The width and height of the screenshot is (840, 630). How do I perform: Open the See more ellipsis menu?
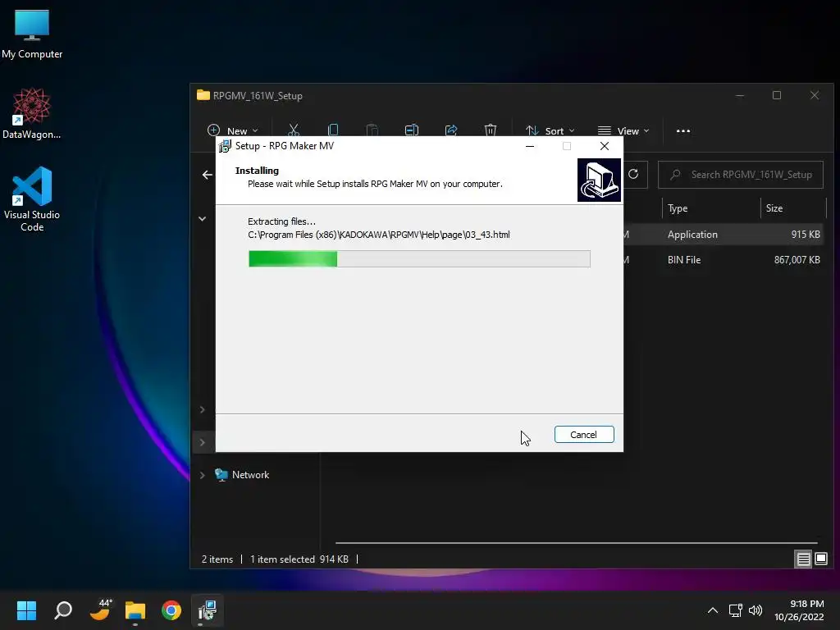[683, 130]
